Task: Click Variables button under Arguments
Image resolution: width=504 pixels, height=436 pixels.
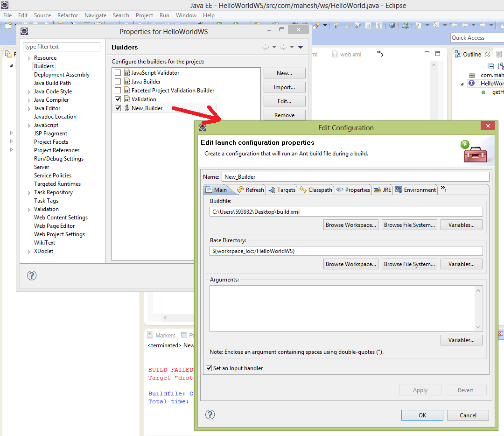Action: coord(461,340)
